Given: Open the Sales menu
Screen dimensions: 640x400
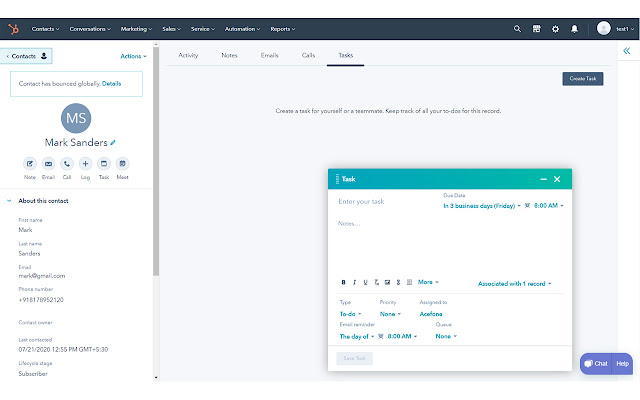Looking at the screenshot, I should pos(171,29).
